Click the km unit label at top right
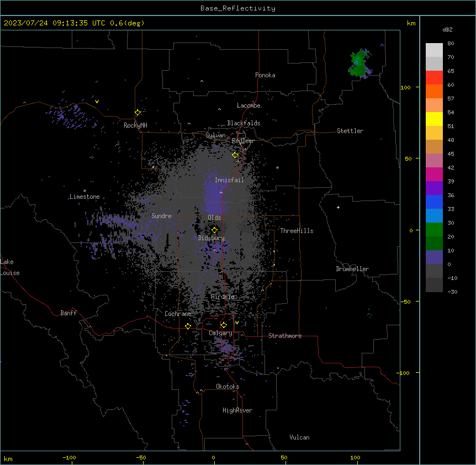This screenshot has width=476, height=465. coord(411,23)
